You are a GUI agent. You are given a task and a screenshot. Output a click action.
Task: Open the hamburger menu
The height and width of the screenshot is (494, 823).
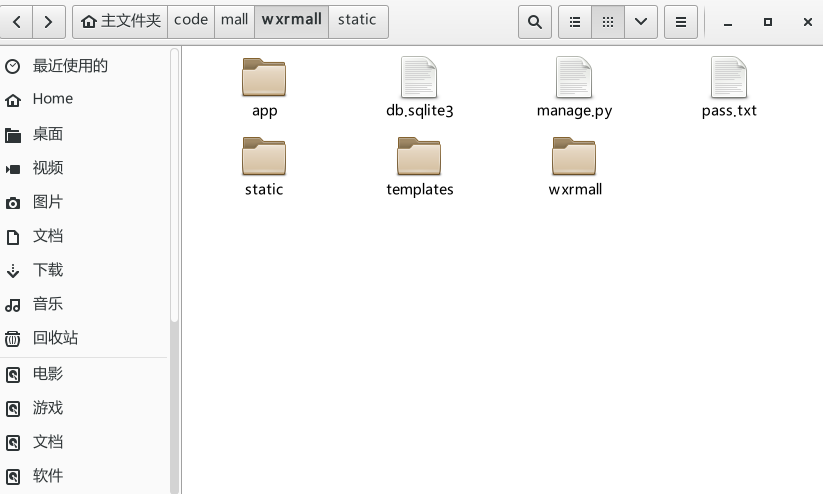pyautogui.click(x=681, y=22)
